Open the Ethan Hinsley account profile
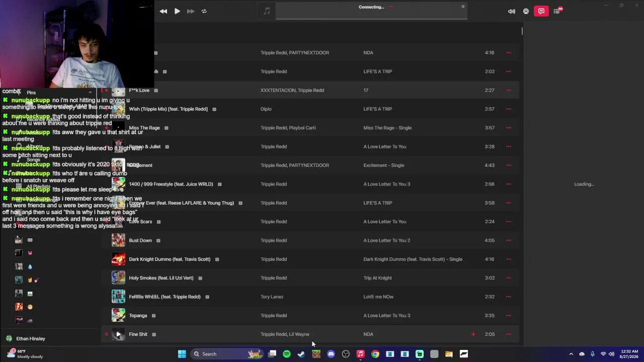The width and height of the screenshot is (644, 362). click(25, 338)
